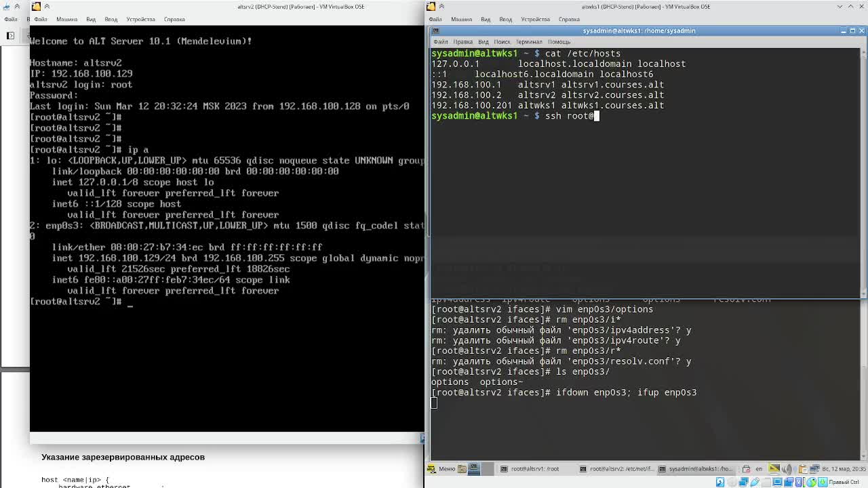Switch to root@altsrv2 taskbar window
The width and height of the screenshot is (868, 488).
pos(618,468)
